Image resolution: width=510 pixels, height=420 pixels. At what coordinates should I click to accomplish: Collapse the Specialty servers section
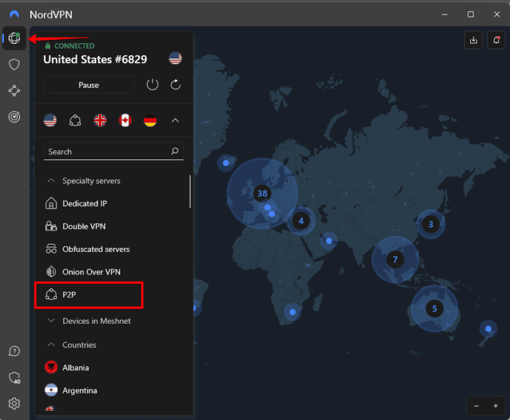click(x=51, y=181)
